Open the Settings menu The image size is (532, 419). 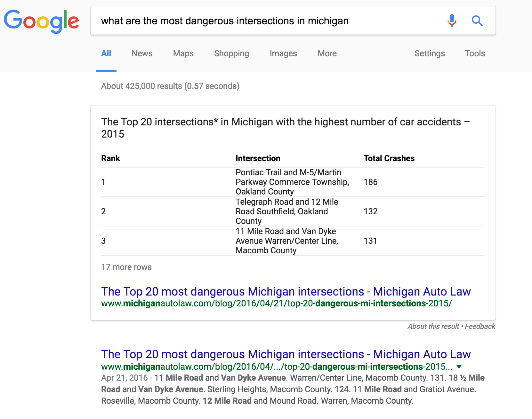point(430,53)
